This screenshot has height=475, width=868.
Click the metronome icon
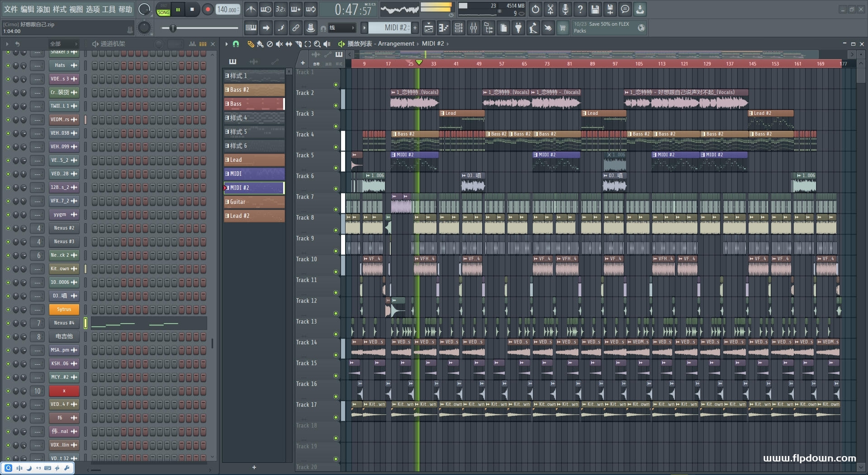251,9
